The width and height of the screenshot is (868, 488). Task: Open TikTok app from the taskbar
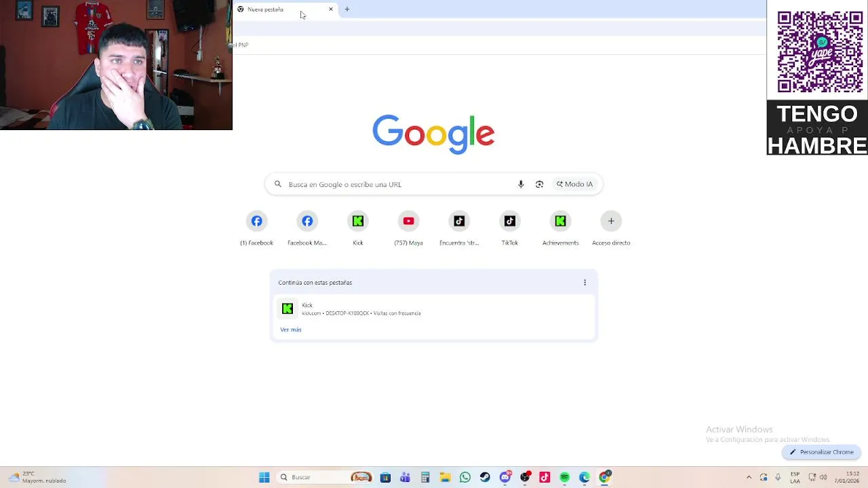click(545, 477)
